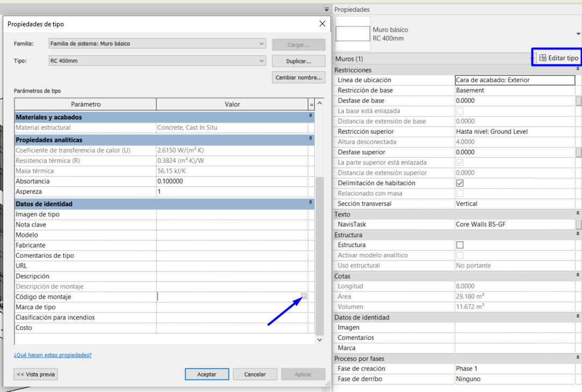The image size is (582, 392).
Task: Click the = column header in parameters table
Action: click(311, 105)
